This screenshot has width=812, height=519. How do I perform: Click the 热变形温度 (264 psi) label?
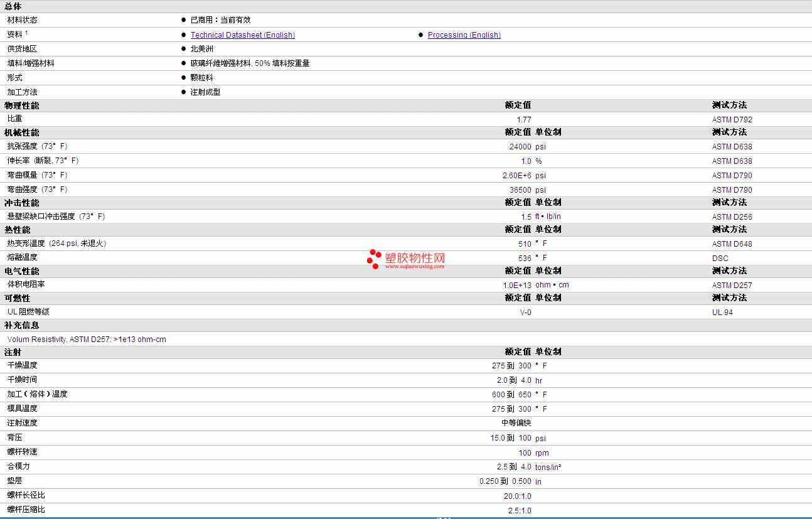[57, 243]
